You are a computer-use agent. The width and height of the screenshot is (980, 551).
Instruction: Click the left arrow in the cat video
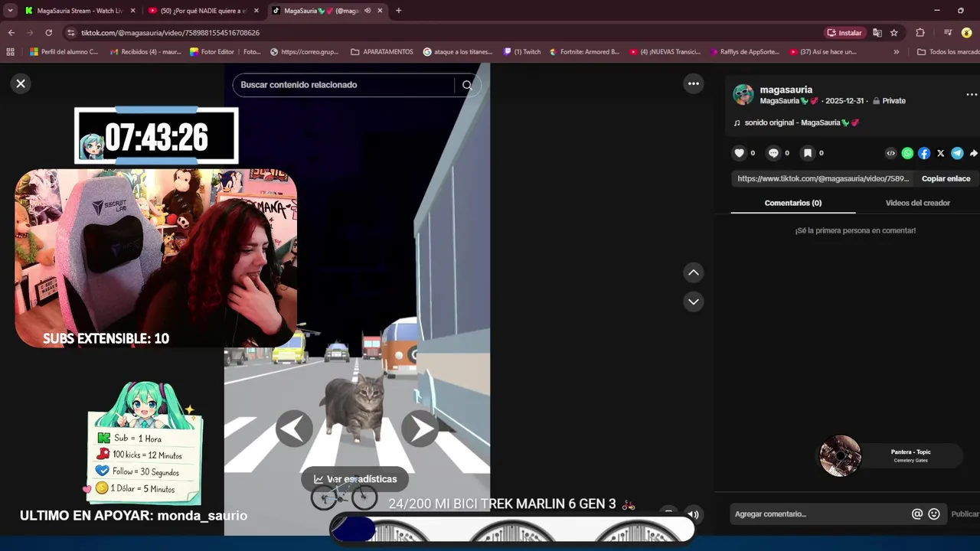click(294, 429)
